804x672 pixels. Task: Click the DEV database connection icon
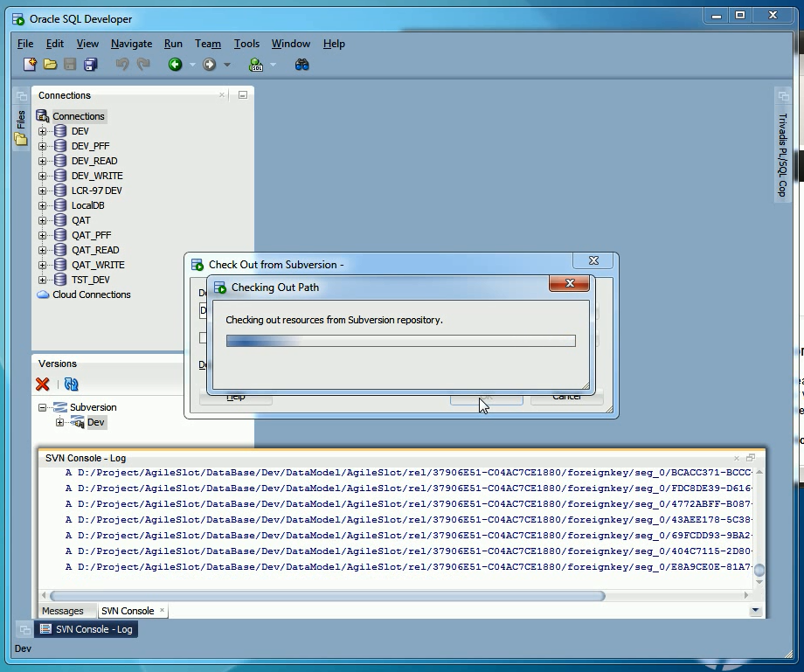60,131
